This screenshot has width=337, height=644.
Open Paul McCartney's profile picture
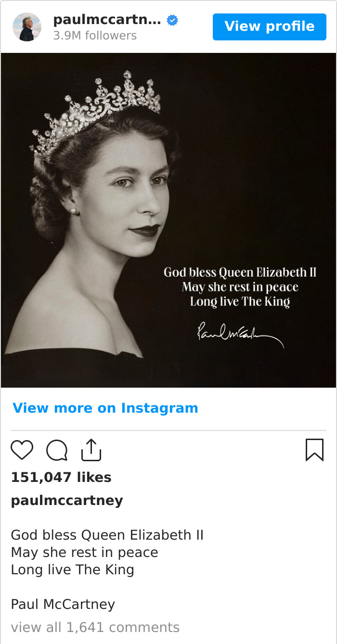[27, 26]
